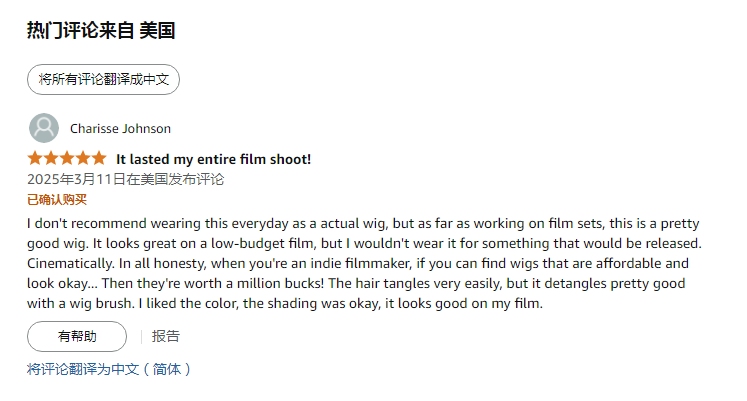Viewport: 747px width, 401px height.
Task: Click the 报告 link to report review
Action: coord(166,336)
